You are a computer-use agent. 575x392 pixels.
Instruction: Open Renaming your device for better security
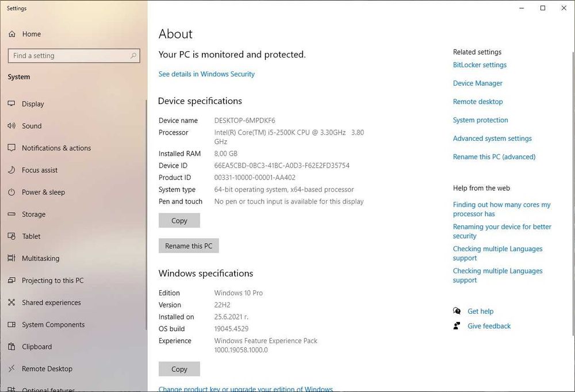point(502,231)
